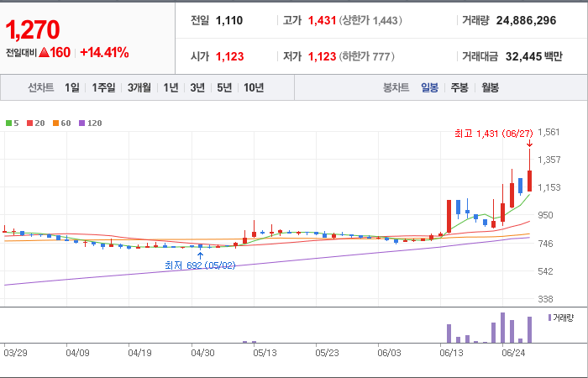The image size is (588, 378).
Task: Select the 1년 chart range
Action: pos(171,87)
